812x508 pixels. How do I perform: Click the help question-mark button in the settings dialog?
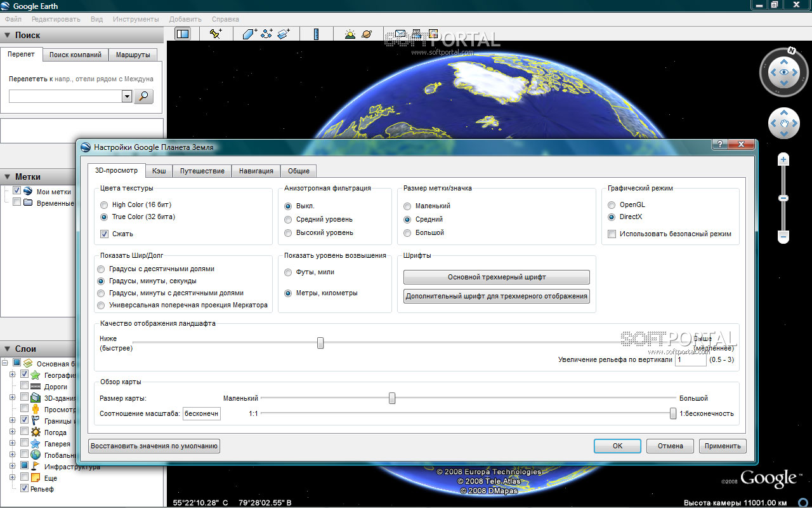[719, 144]
